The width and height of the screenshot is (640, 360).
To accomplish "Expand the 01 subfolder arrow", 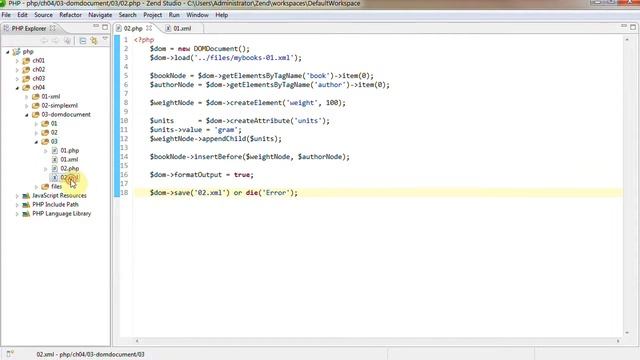I will (36, 124).
